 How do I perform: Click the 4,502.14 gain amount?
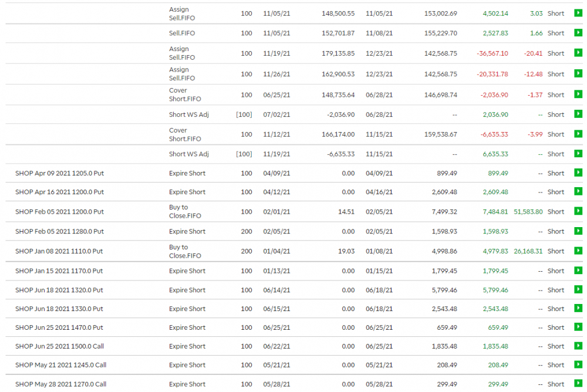(495, 13)
